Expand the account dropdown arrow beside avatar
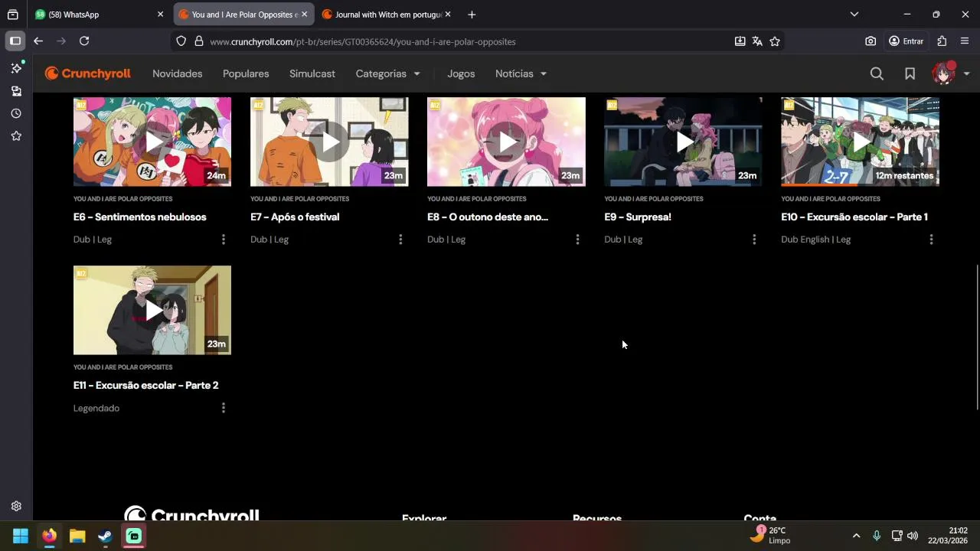This screenshot has height=551, width=980. click(x=967, y=73)
